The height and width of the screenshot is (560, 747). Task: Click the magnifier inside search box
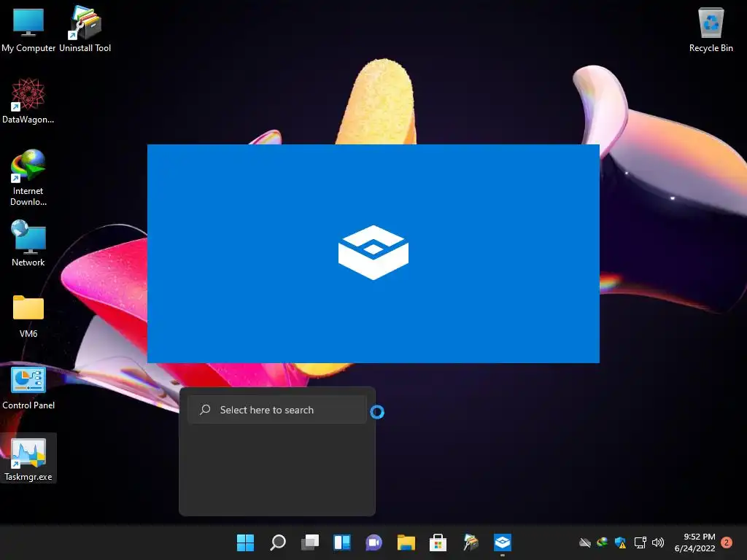point(205,410)
